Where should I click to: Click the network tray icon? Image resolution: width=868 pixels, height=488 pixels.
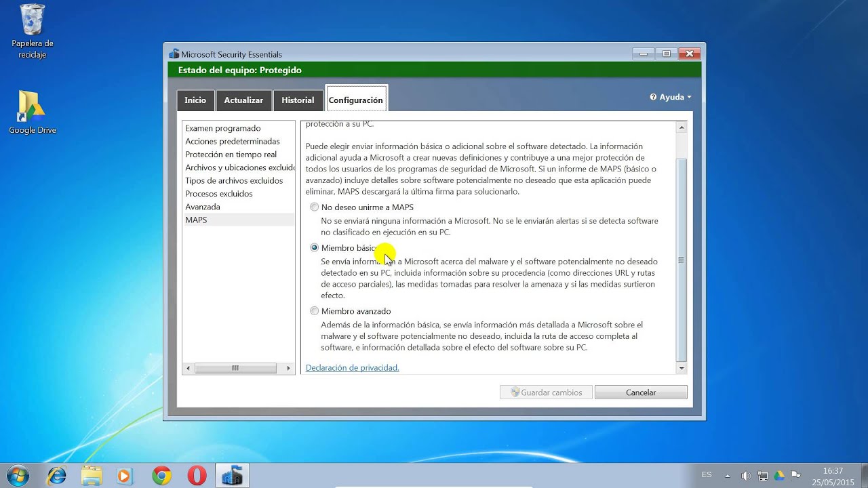click(763, 476)
